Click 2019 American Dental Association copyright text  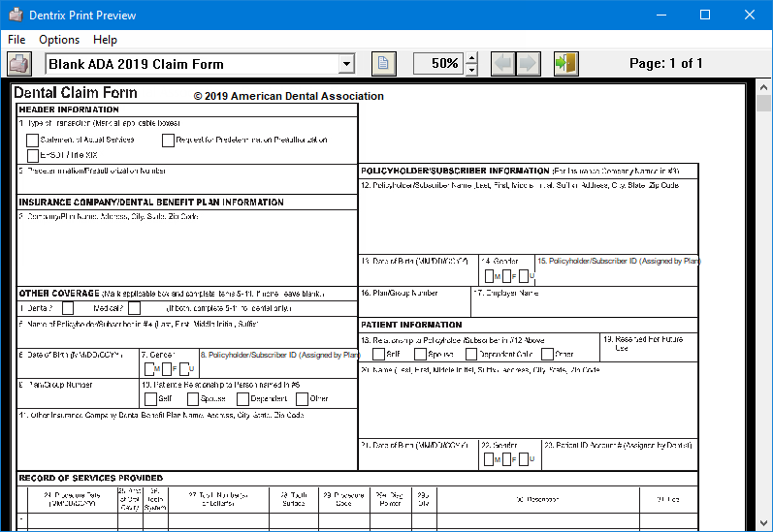click(288, 96)
